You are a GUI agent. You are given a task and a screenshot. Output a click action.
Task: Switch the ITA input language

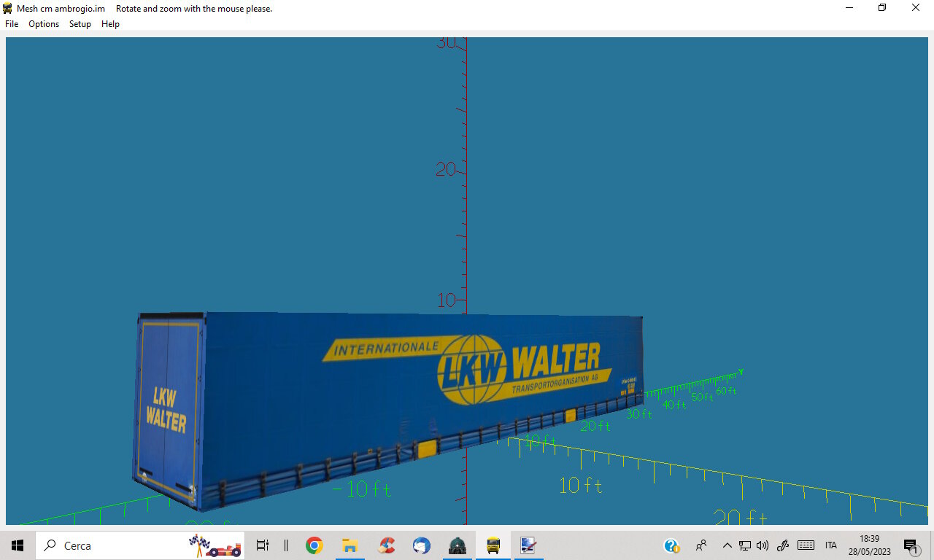(x=830, y=545)
